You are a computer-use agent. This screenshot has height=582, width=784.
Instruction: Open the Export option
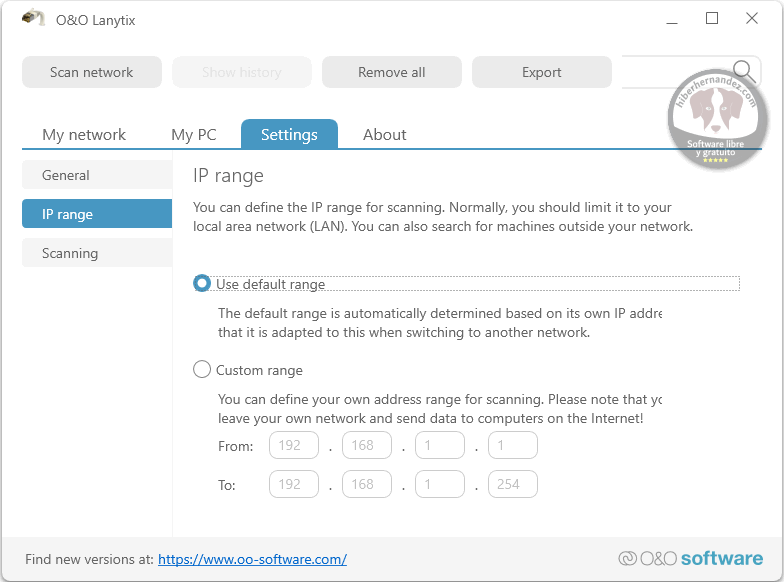tap(542, 72)
